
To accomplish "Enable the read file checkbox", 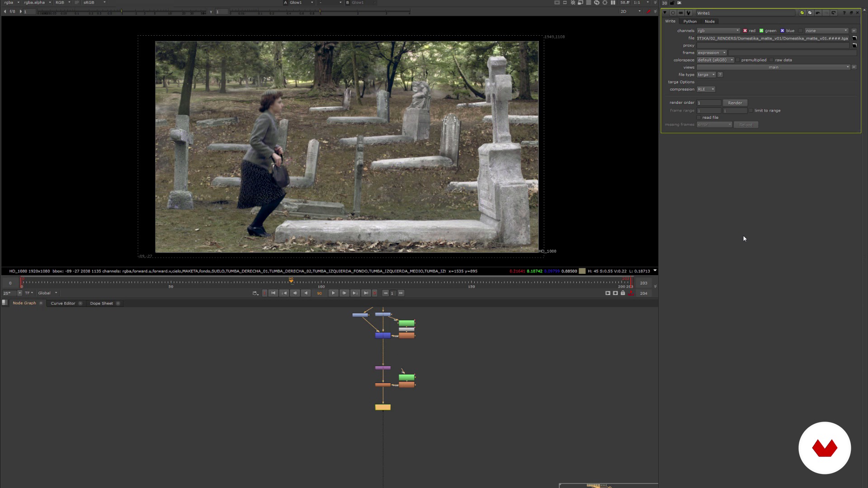I will [x=699, y=117].
